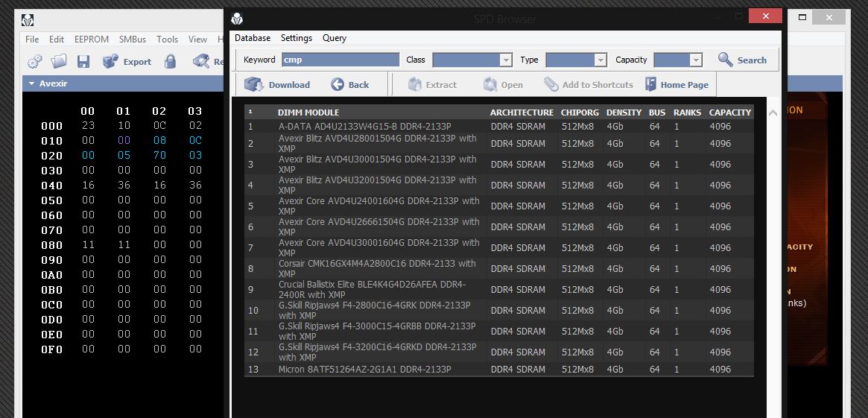
Task: Select Avexir Core AVD4U24001604G row
Action: 498,206
